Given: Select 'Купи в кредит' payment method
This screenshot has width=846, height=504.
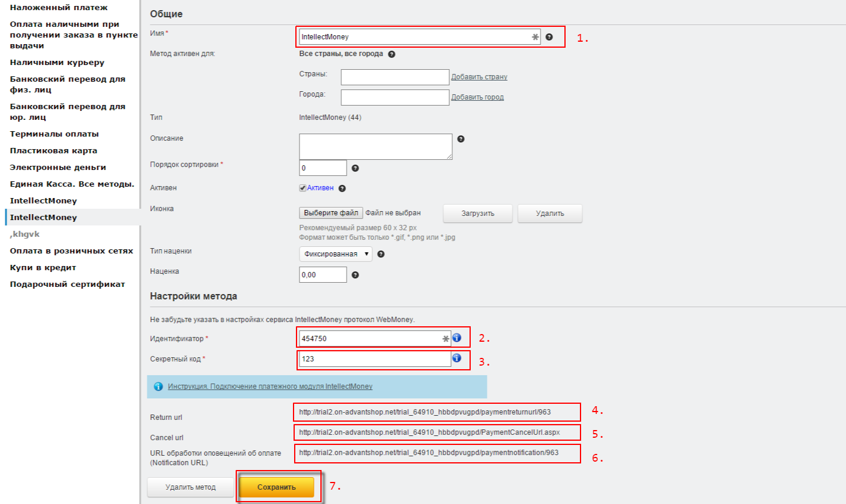Looking at the screenshot, I should click(43, 268).
